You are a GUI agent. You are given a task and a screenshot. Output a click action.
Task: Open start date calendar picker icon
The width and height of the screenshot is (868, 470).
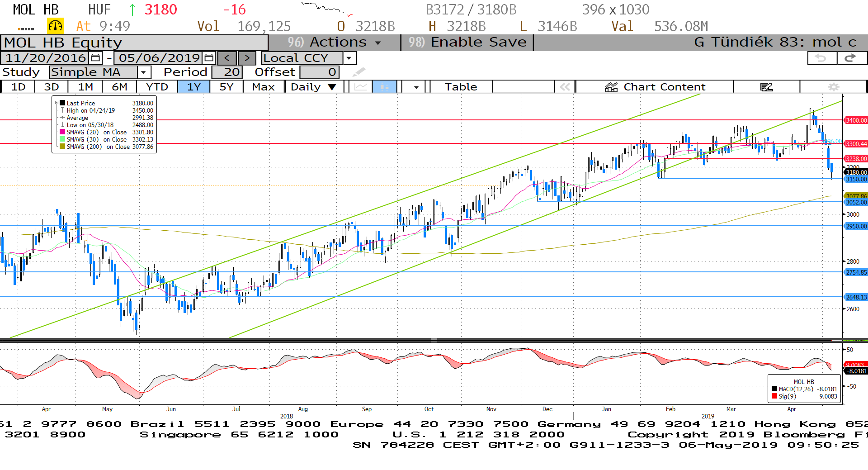[x=95, y=58]
